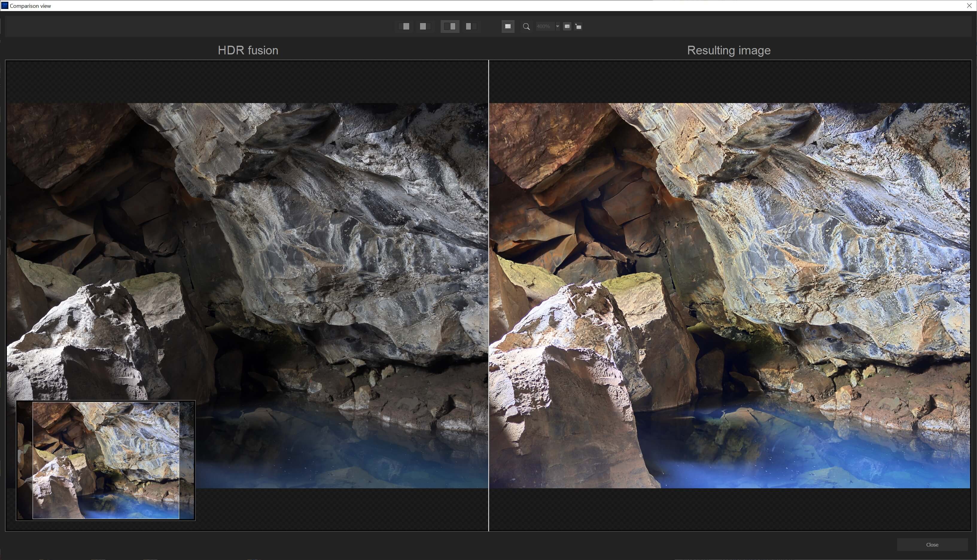Select the first split-view layout icon
The width and height of the screenshot is (977, 560).
(404, 26)
